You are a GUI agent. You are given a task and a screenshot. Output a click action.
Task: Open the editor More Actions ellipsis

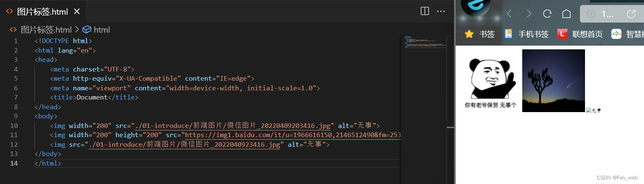441,11
